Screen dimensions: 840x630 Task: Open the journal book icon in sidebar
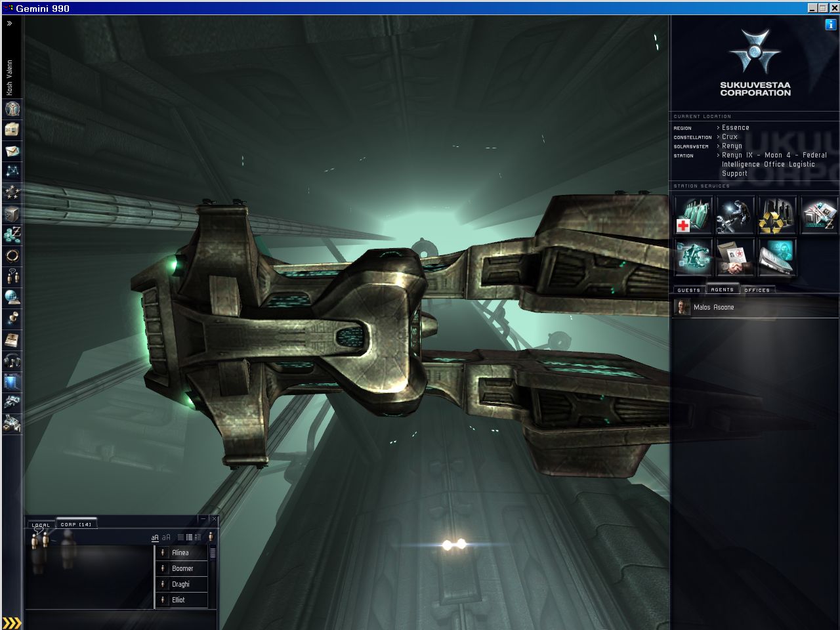pos(12,339)
